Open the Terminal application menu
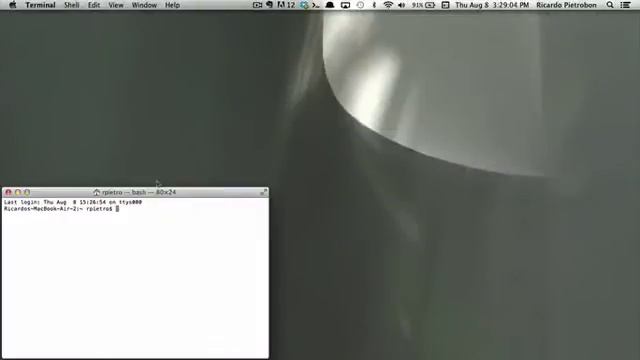640x360 pixels. click(40, 5)
